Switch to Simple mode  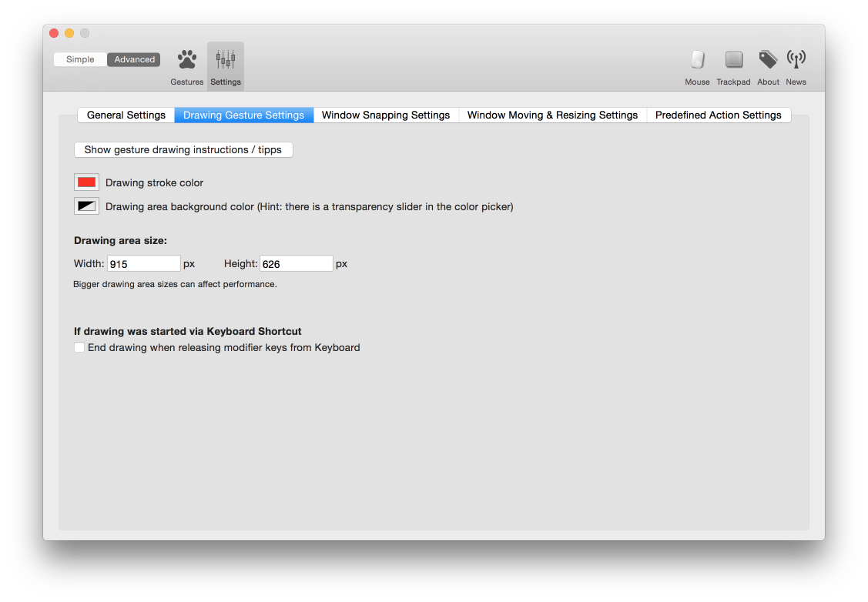point(80,59)
